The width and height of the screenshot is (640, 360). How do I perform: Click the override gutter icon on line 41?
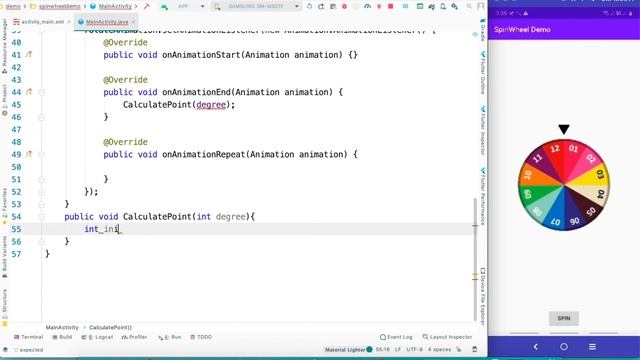pos(29,54)
